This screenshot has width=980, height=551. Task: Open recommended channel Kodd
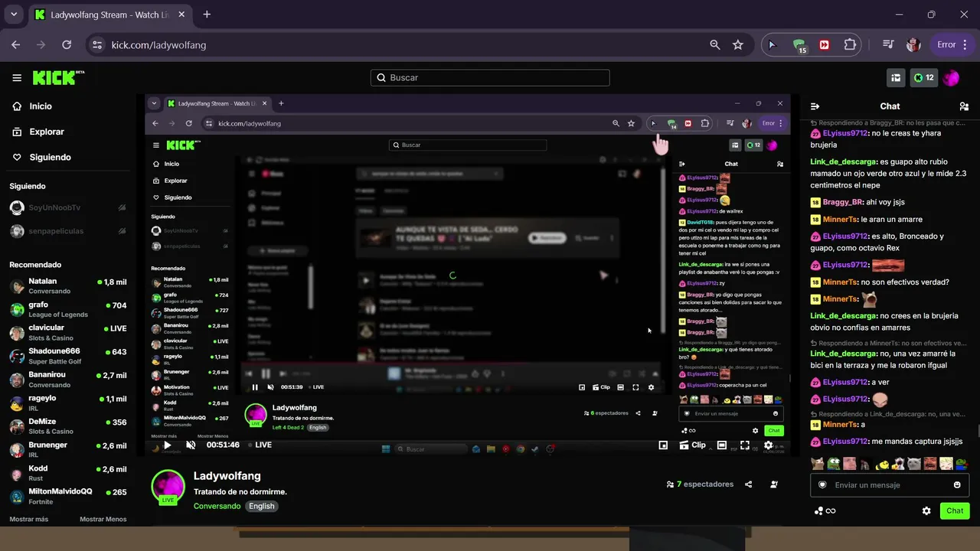(x=67, y=473)
